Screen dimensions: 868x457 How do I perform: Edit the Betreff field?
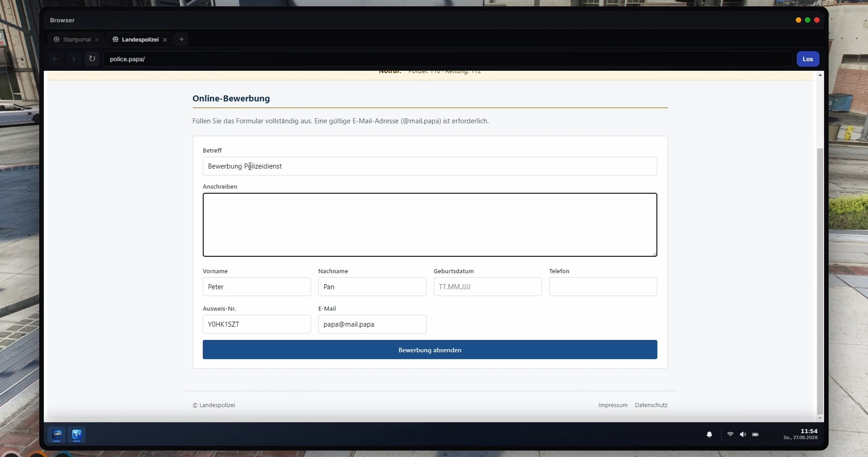click(430, 166)
